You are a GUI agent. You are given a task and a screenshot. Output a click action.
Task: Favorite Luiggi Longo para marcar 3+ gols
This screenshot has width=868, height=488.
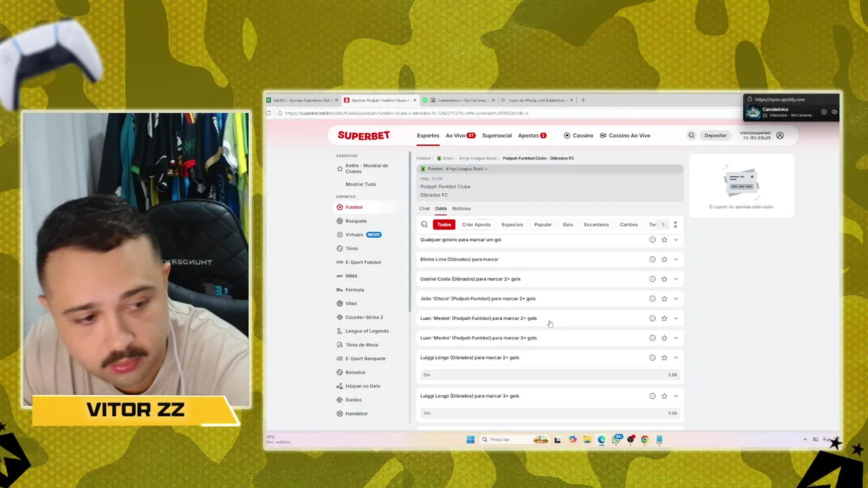[664, 396]
